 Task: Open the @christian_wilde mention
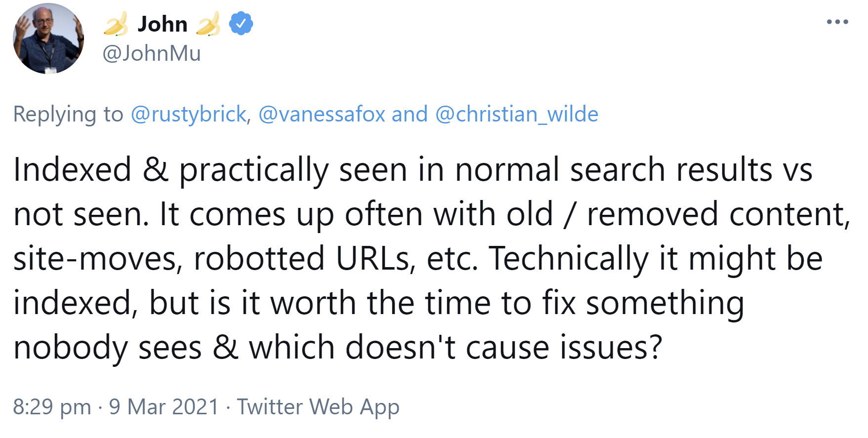click(x=516, y=114)
